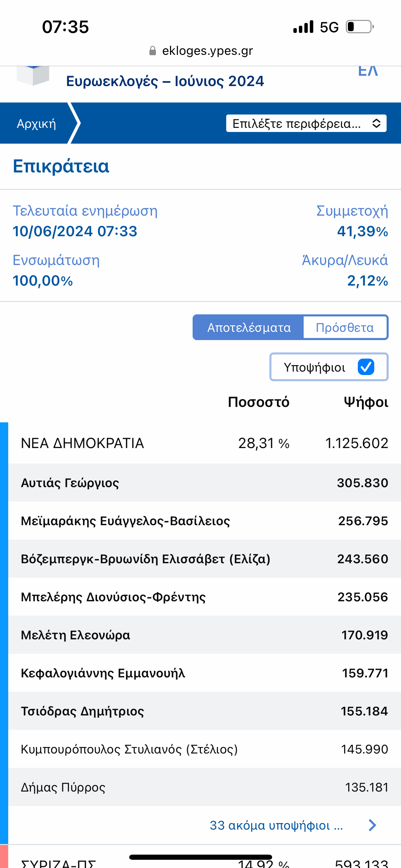The image size is (401, 868).
Task: Go to Αρχική breadcrumb link
Action: (x=36, y=123)
